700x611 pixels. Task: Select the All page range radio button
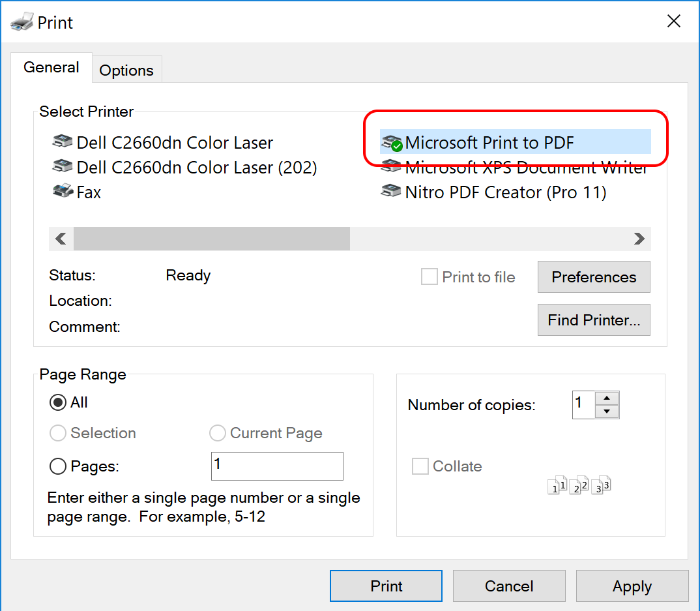pyautogui.click(x=58, y=402)
